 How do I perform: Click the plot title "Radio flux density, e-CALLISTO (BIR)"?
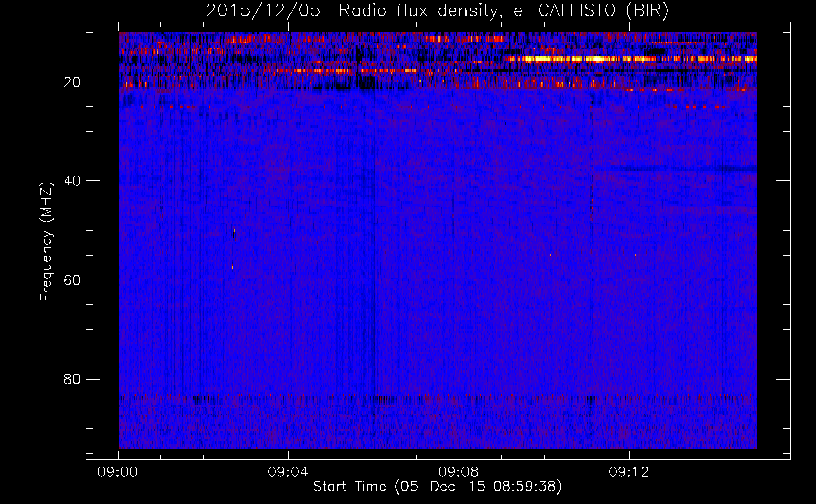(503, 11)
